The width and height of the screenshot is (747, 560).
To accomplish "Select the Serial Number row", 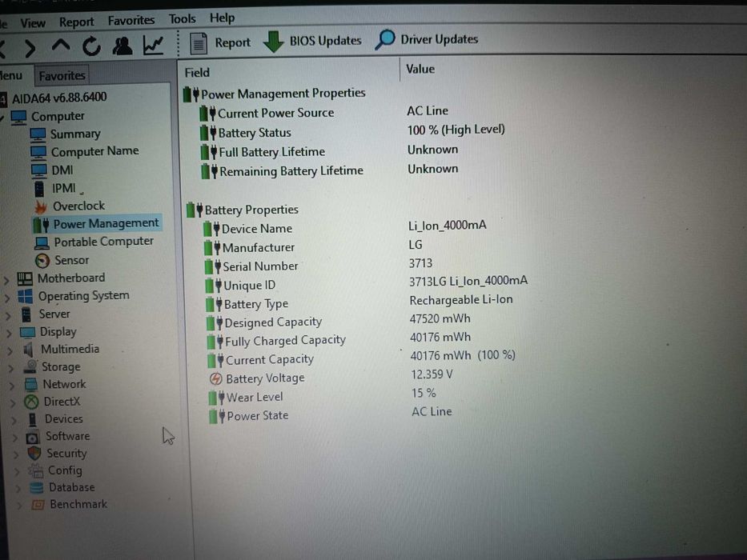I will [x=319, y=266].
